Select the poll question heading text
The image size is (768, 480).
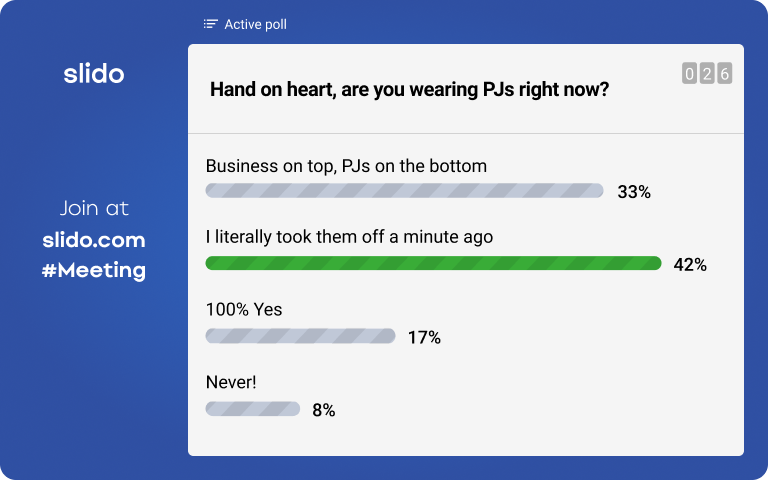(409, 90)
